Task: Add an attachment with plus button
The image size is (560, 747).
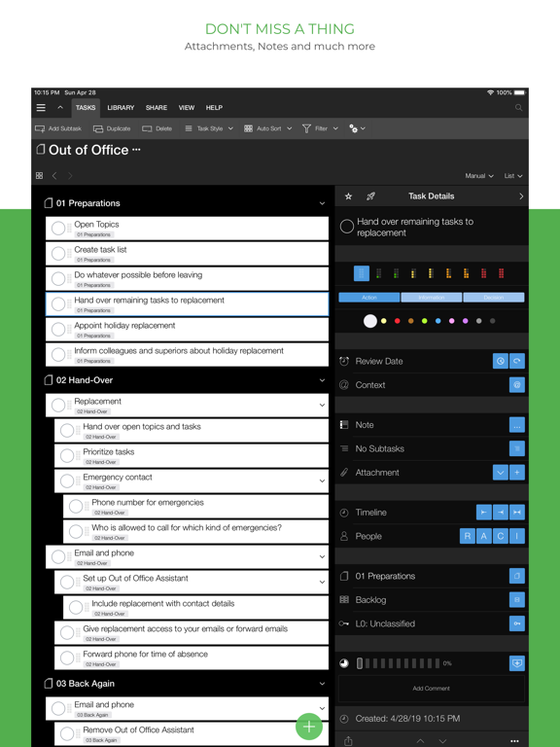Action: (x=517, y=473)
